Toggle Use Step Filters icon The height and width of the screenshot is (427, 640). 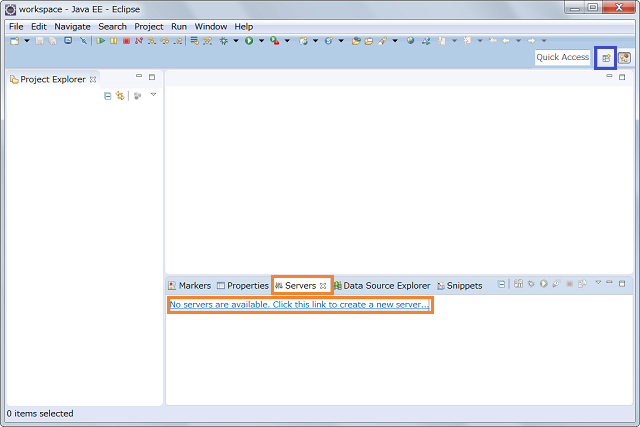208,41
